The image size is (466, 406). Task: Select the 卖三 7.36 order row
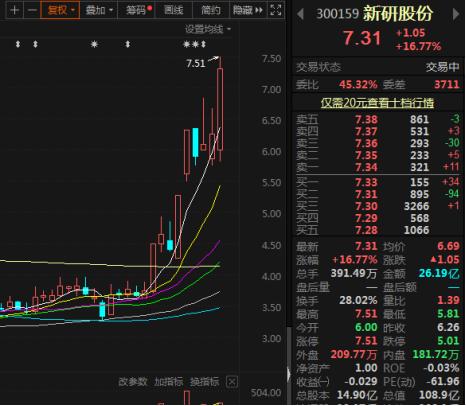click(x=378, y=143)
